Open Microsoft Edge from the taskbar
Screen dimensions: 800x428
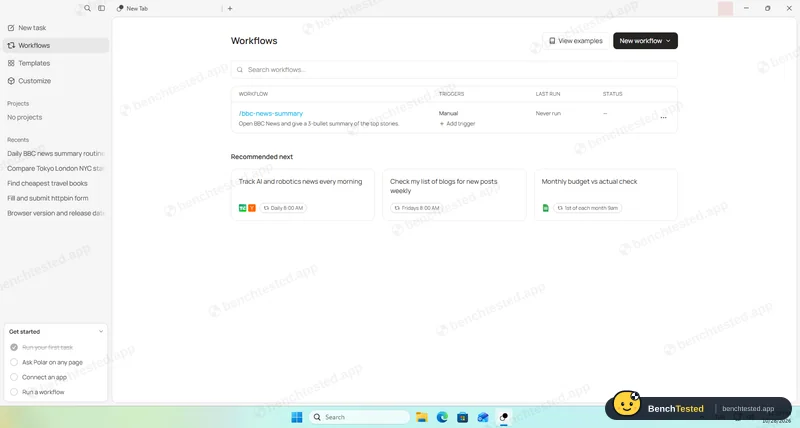click(x=442, y=417)
